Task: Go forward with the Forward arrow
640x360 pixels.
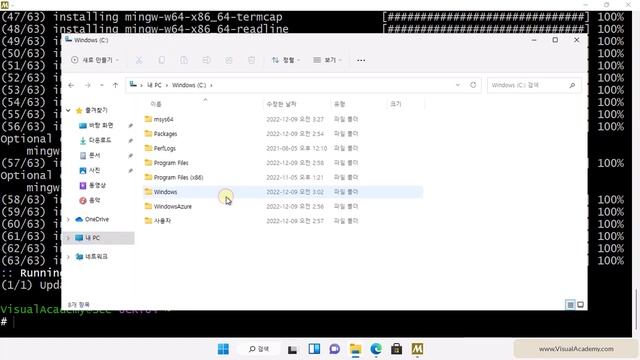Action: click(87, 85)
